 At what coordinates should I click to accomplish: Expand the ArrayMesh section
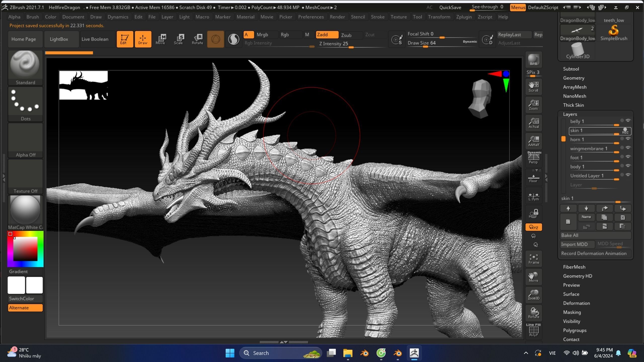(575, 87)
